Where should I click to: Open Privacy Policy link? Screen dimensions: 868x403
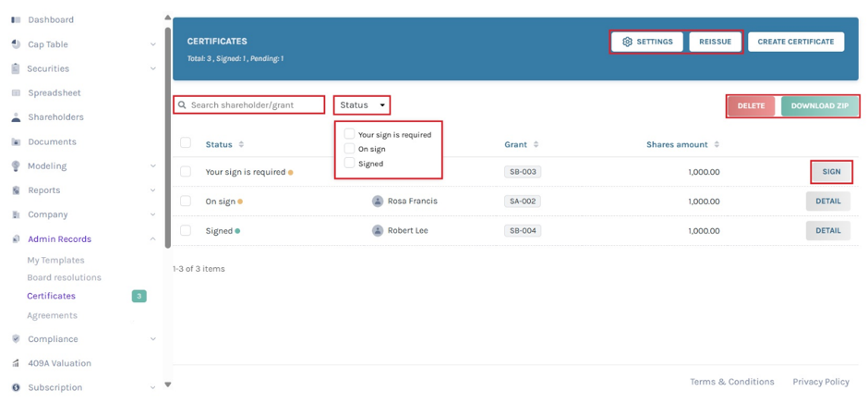[x=821, y=382]
